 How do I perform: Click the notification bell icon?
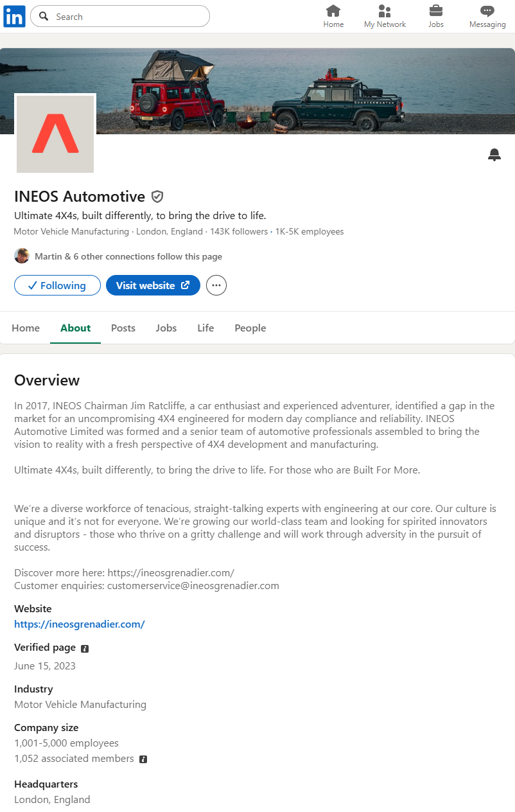pyautogui.click(x=494, y=155)
